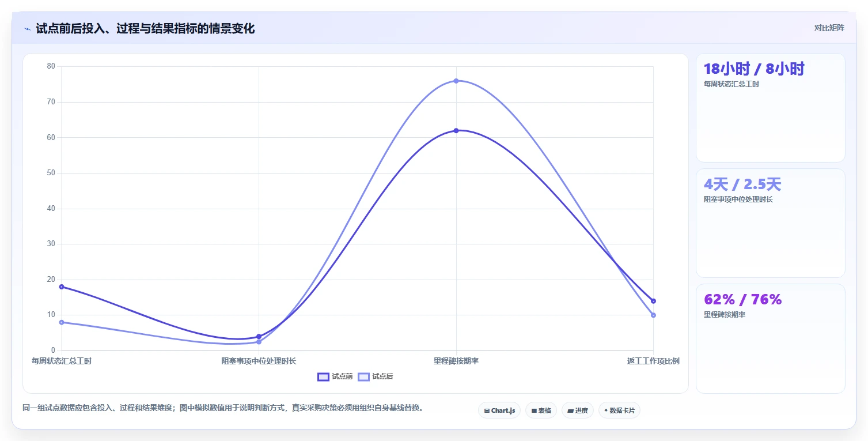Open the 数据卡片 chip
Viewport: 868px width, 441px height.
[x=619, y=410]
